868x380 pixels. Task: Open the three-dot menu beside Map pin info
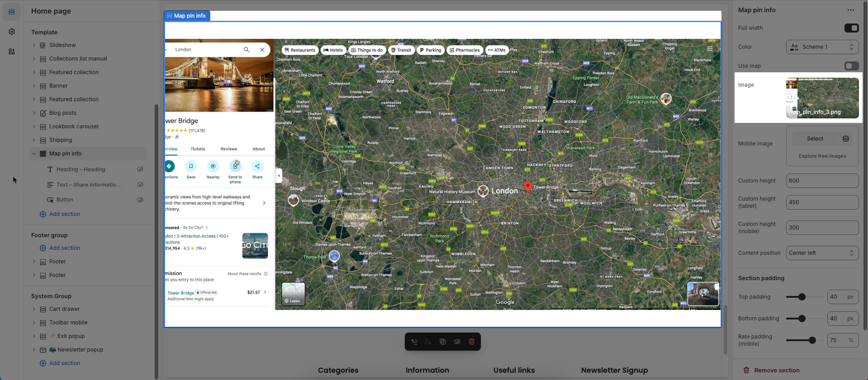coord(851,10)
